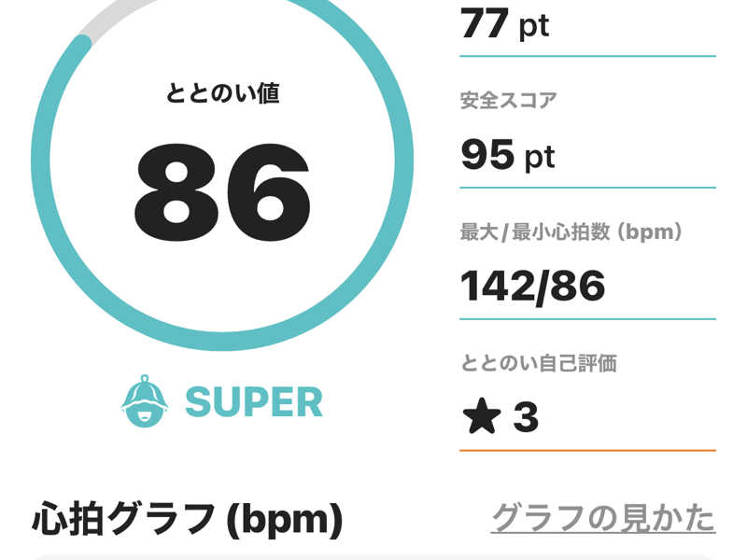Tap the 77 pt score value

click(505, 24)
